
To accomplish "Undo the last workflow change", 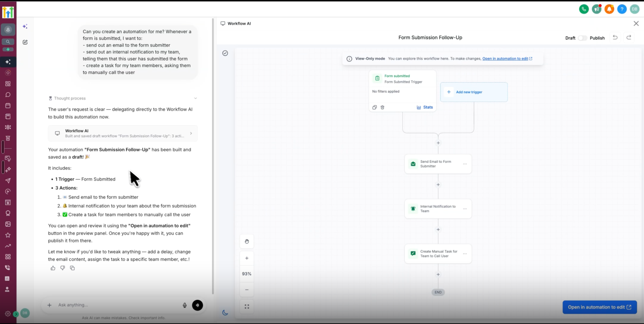I will click(x=615, y=38).
